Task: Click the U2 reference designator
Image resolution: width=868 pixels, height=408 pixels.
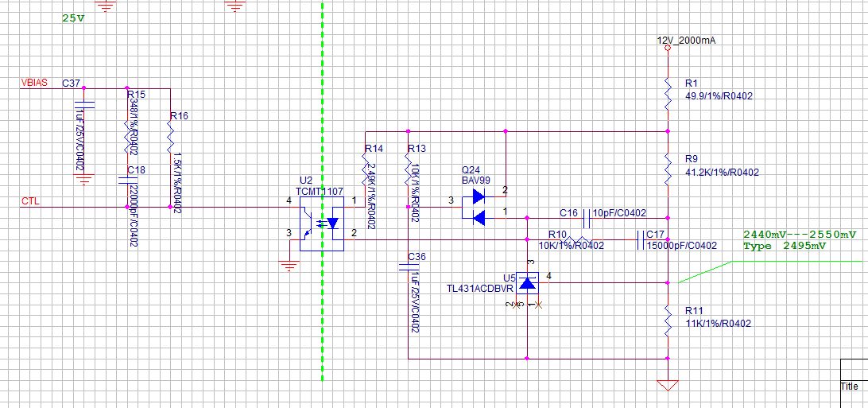Action: pyautogui.click(x=305, y=181)
